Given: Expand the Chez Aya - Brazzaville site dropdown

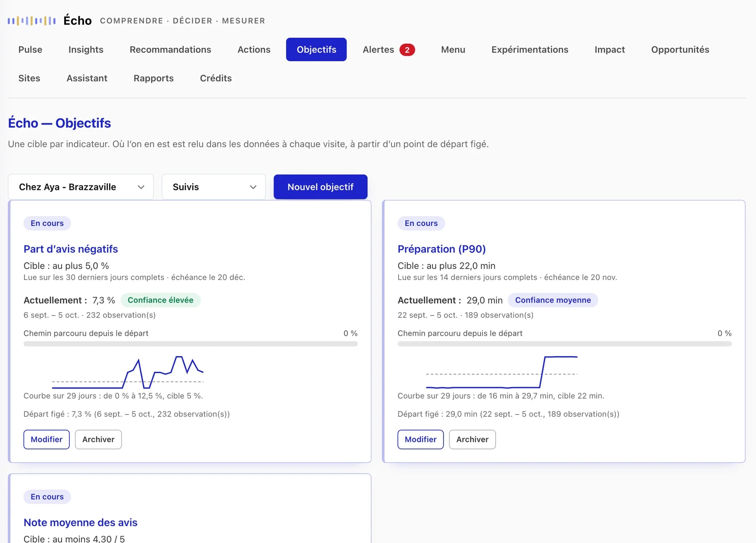Looking at the screenshot, I should tap(81, 187).
